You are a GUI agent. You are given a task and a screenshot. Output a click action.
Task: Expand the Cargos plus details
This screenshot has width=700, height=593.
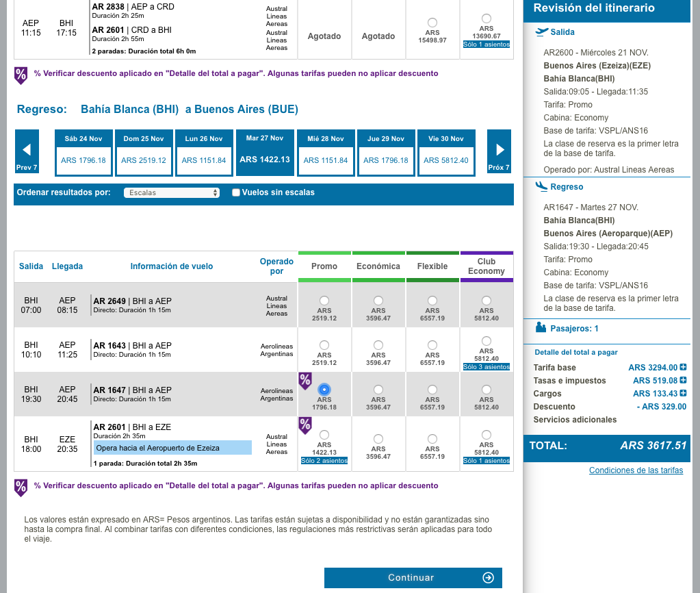click(x=683, y=394)
